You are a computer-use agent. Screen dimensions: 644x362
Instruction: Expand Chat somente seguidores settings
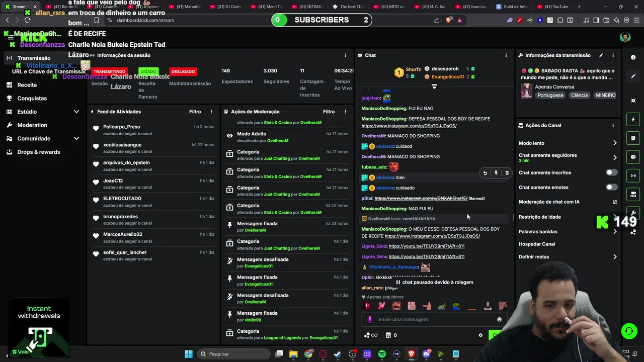tap(615, 157)
